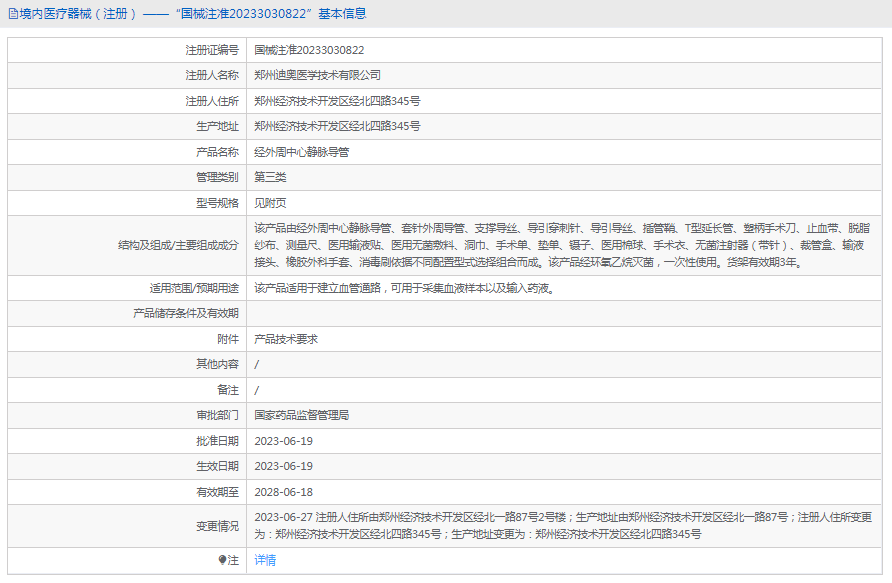Click the 有效期至 label

(217, 492)
